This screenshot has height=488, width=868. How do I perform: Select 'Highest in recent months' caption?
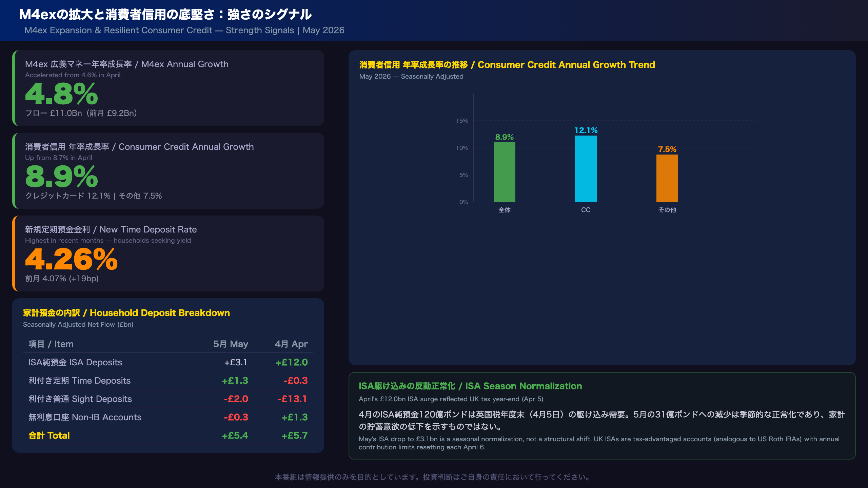click(x=108, y=240)
